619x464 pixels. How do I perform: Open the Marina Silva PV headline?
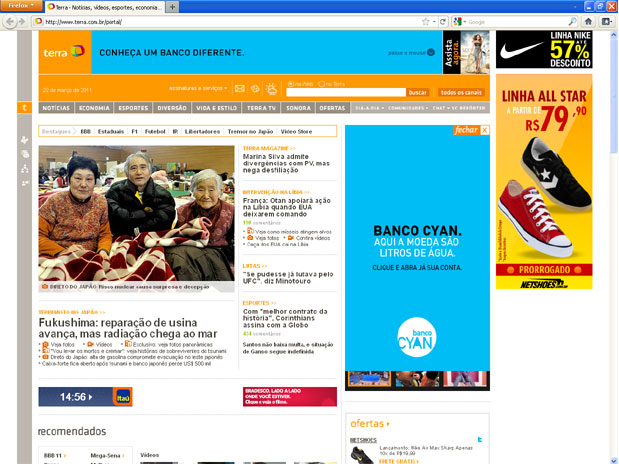[286, 163]
